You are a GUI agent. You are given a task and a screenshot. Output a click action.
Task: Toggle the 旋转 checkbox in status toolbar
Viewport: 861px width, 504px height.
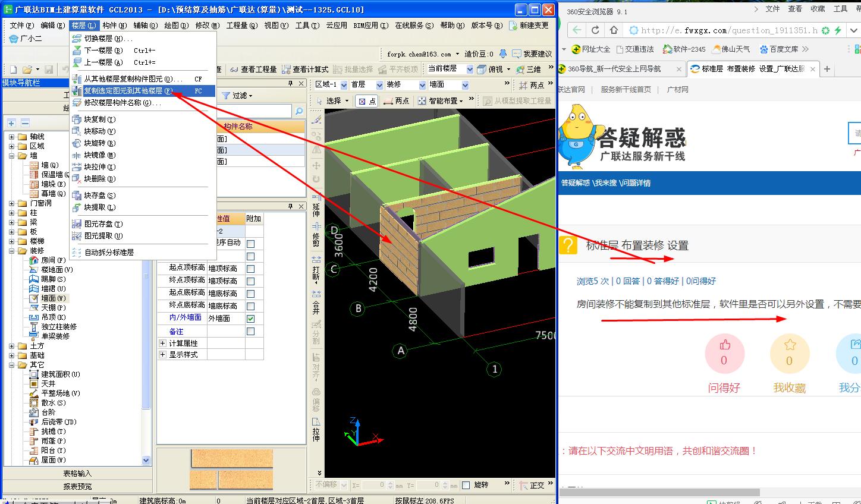click(x=466, y=485)
